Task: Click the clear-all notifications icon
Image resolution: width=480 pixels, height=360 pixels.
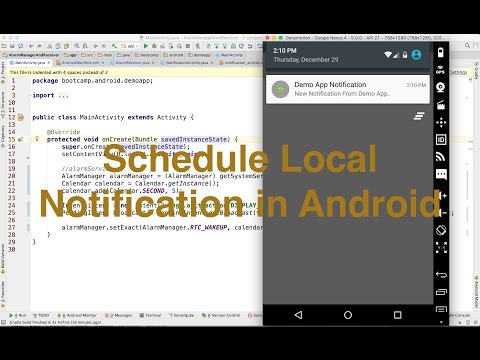Action: [x=419, y=116]
